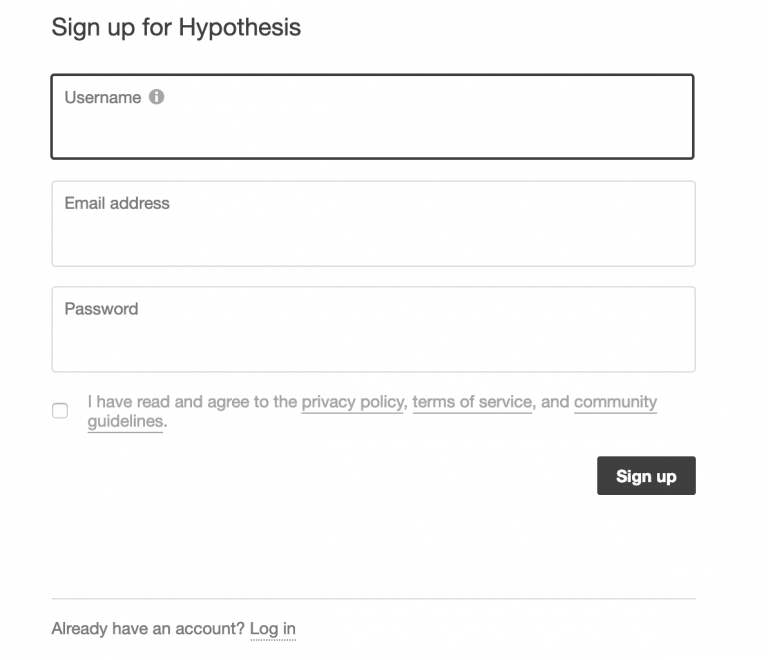This screenshot has width=768, height=660.
Task: Follow the community guidelines link
Action: (x=615, y=402)
